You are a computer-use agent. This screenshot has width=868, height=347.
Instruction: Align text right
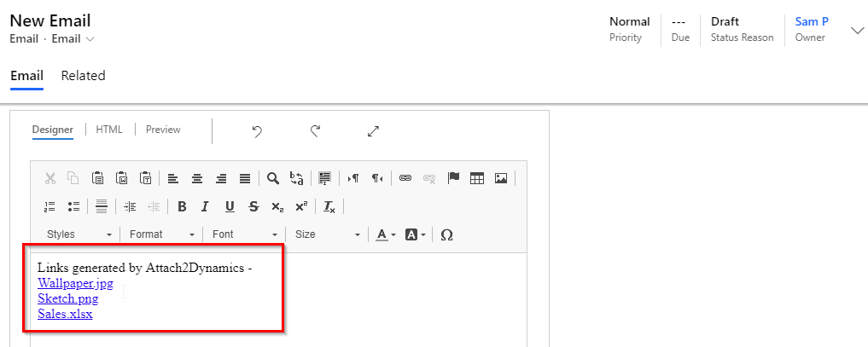click(x=221, y=178)
